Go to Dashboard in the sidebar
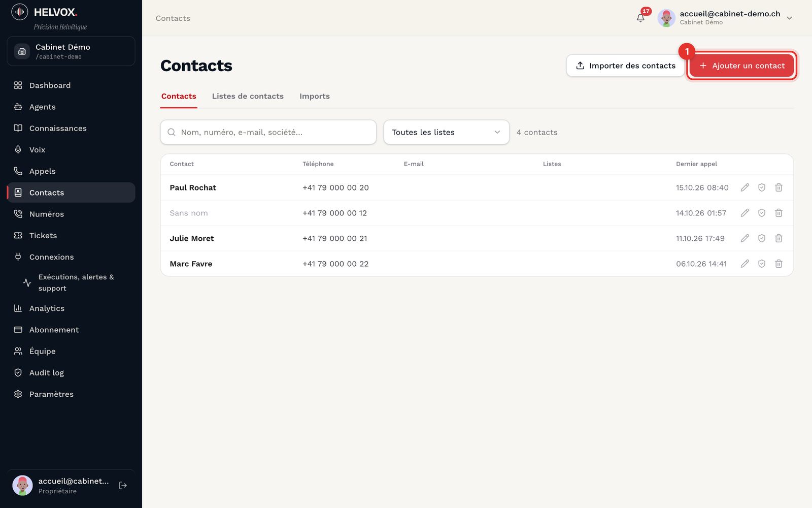The image size is (812, 508). coord(71,85)
